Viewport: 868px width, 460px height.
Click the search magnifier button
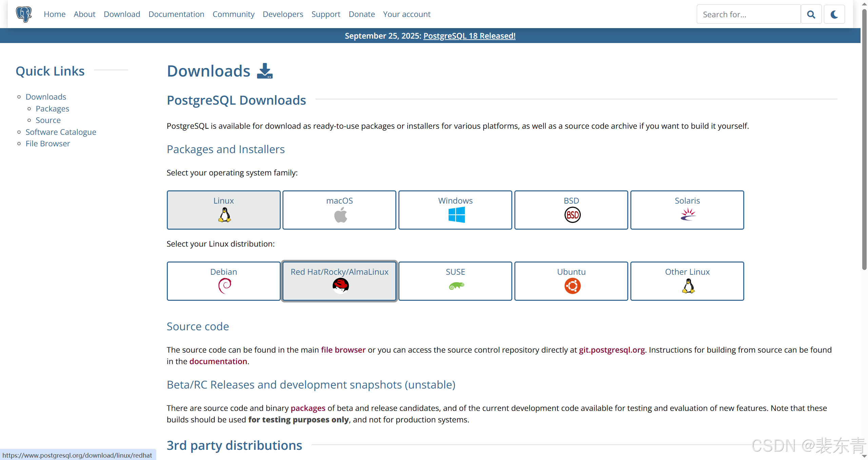pyautogui.click(x=811, y=14)
